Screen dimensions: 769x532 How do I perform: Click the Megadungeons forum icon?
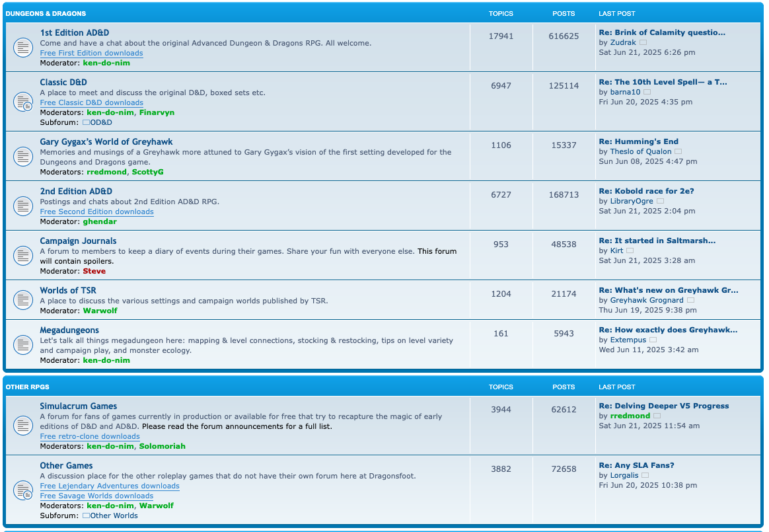(22, 344)
